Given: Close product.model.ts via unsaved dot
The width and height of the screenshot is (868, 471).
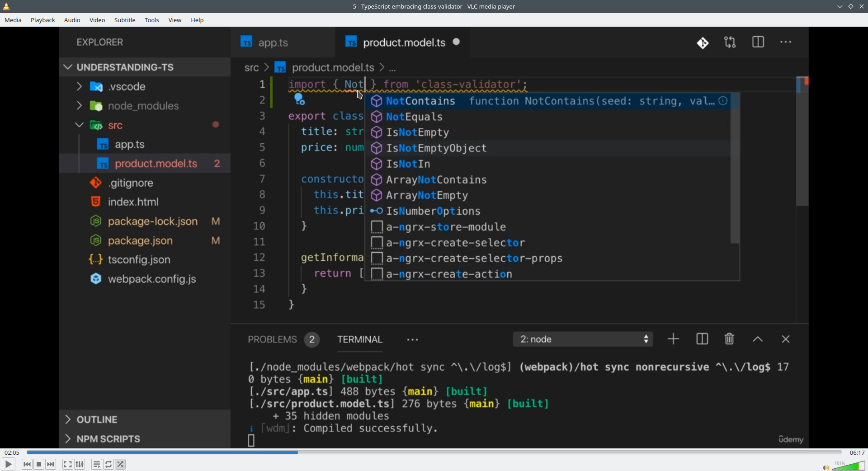Looking at the screenshot, I should pos(457,42).
